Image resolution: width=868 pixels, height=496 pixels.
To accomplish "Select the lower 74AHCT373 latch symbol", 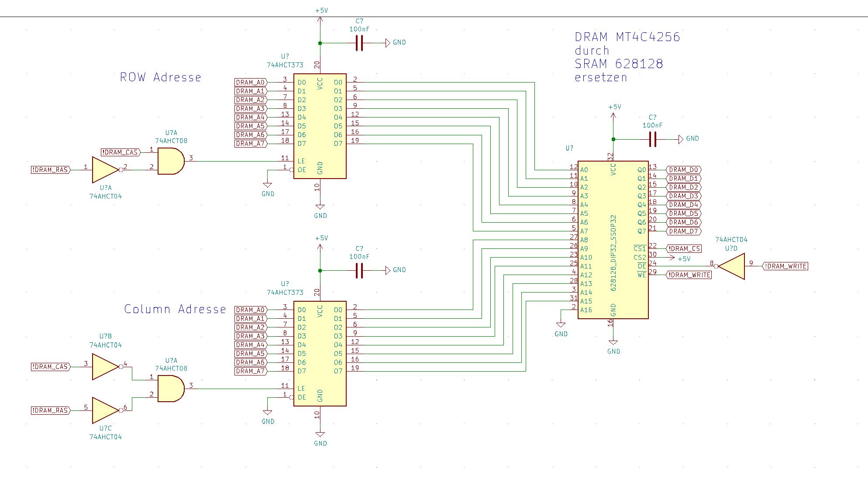I will 319,354.
